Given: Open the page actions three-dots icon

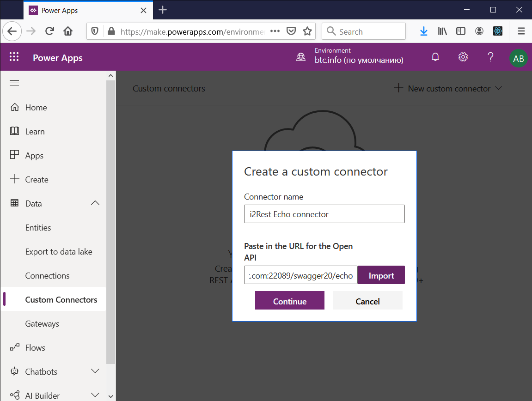Looking at the screenshot, I should (275, 31).
